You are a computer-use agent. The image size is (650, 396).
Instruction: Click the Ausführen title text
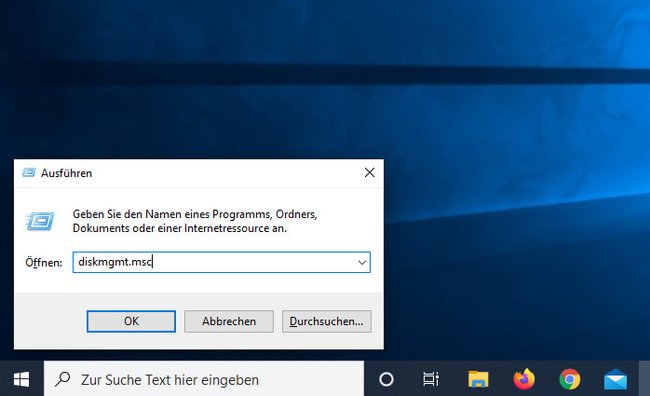pos(66,173)
